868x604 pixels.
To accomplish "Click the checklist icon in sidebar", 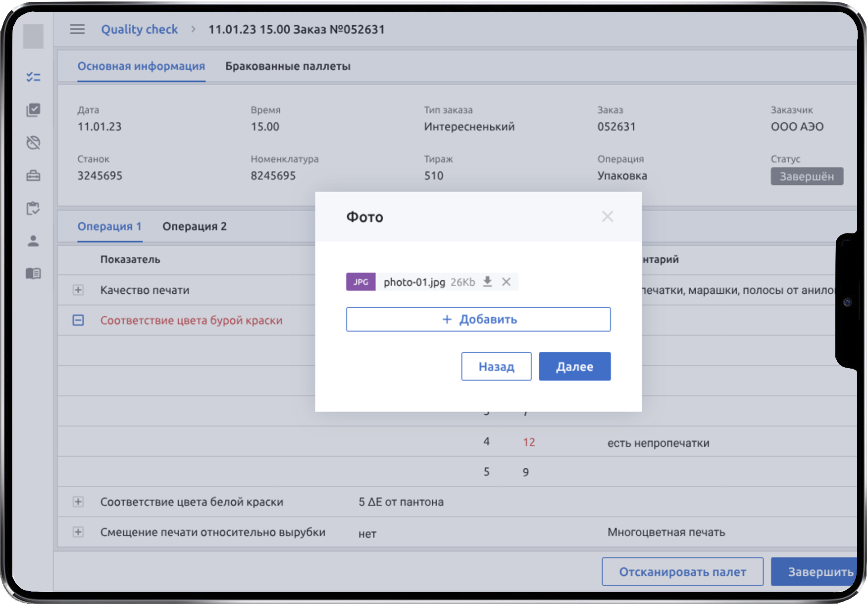I will click(x=33, y=77).
